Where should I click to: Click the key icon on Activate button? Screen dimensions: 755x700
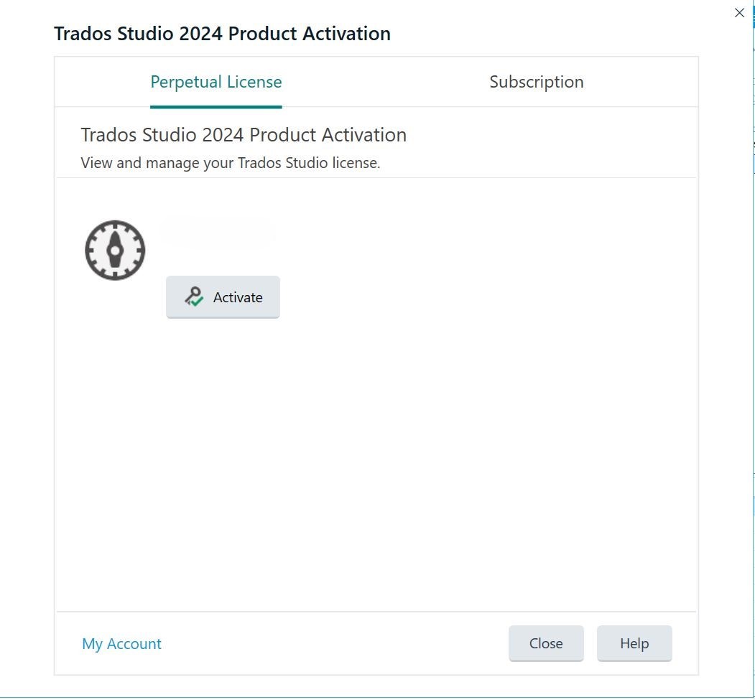(193, 297)
